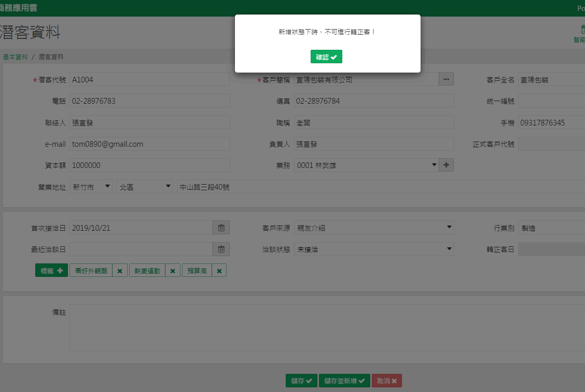This screenshot has height=392, width=585.
Task: Remove the 偏好外觀酷 tag
Action: pos(120,271)
